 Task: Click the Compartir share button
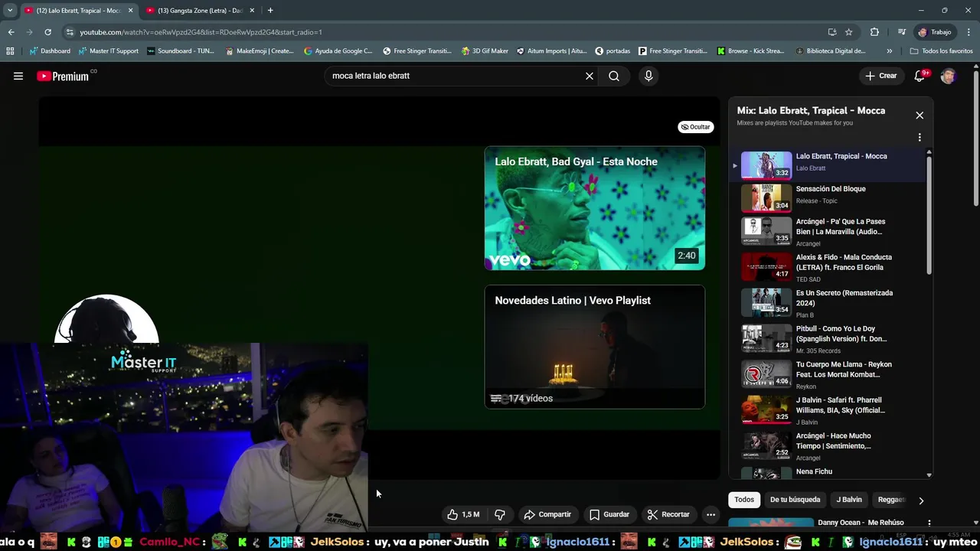(547, 514)
